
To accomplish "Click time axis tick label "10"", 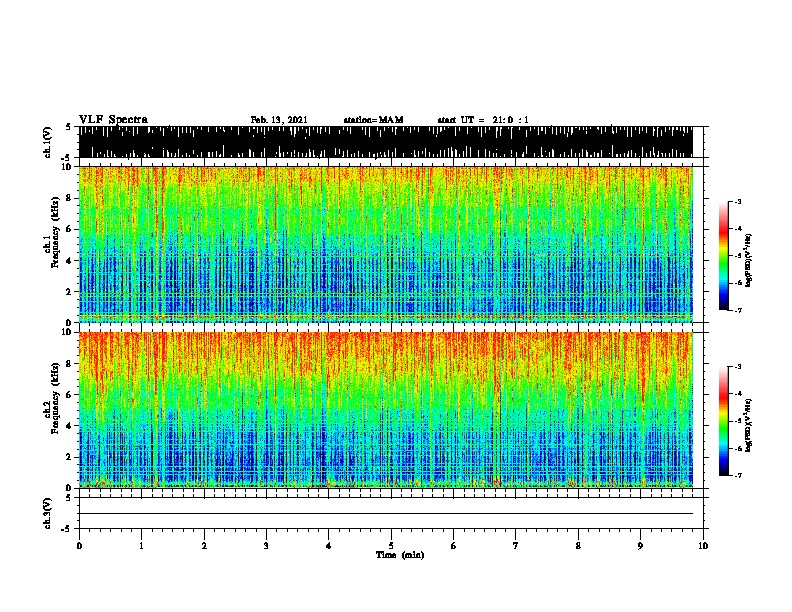I will point(703,546).
